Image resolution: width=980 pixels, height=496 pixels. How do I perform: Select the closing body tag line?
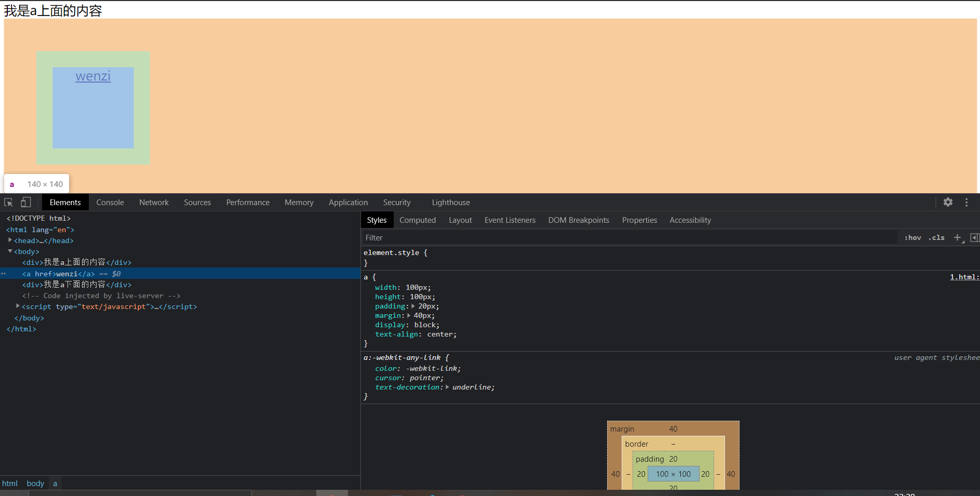[x=29, y=318]
